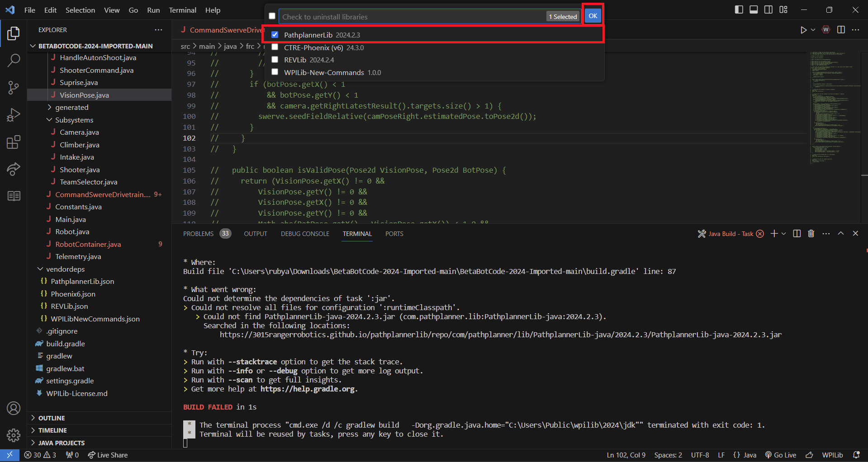Open editor More Actions ellipsis
Screen dimensions: 868x462
[x=855, y=30]
